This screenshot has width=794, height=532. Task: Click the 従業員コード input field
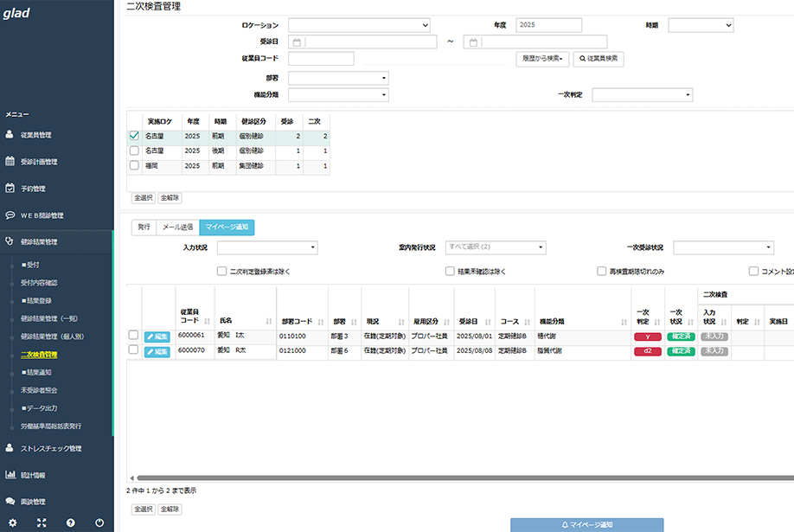pyautogui.click(x=321, y=59)
